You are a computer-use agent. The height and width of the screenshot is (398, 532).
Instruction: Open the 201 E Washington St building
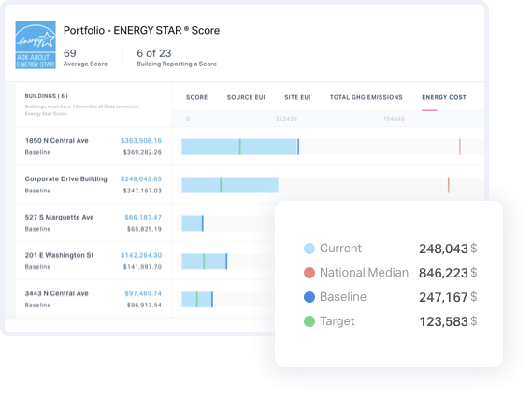[60, 255]
